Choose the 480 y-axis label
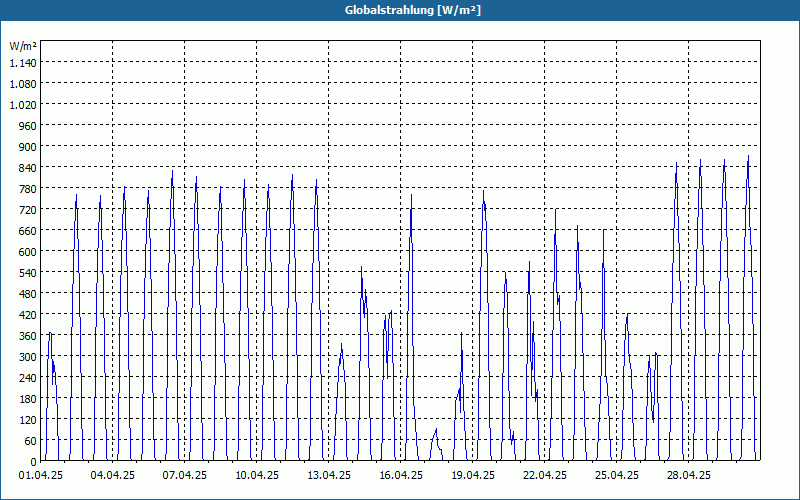The width and height of the screenshot is (800, 500). point(28,294)
